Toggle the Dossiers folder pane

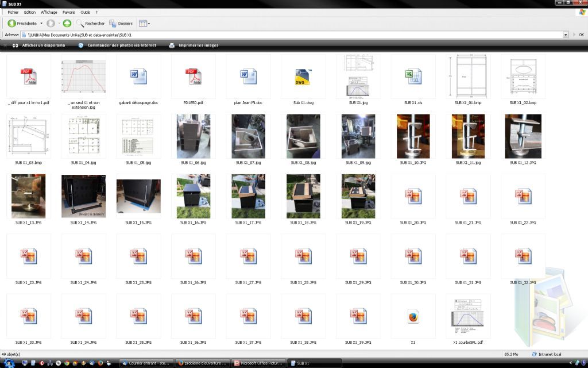(121, 23)
